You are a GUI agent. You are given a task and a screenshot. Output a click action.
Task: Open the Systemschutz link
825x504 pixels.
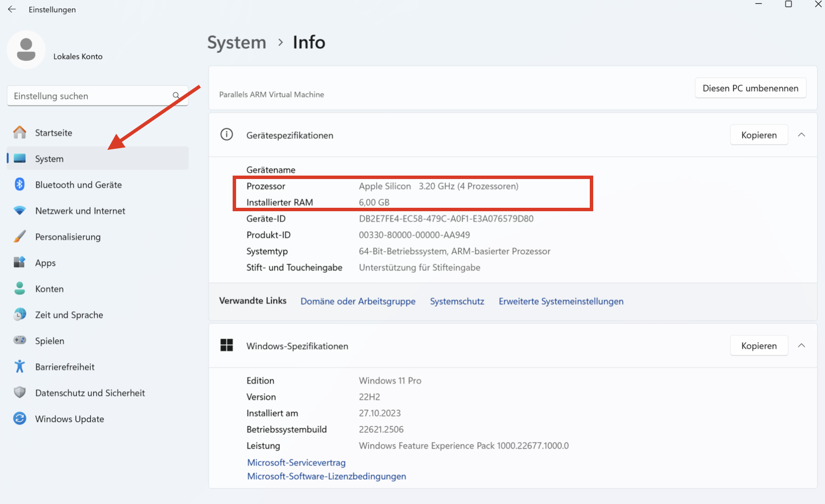click(457, 301)
